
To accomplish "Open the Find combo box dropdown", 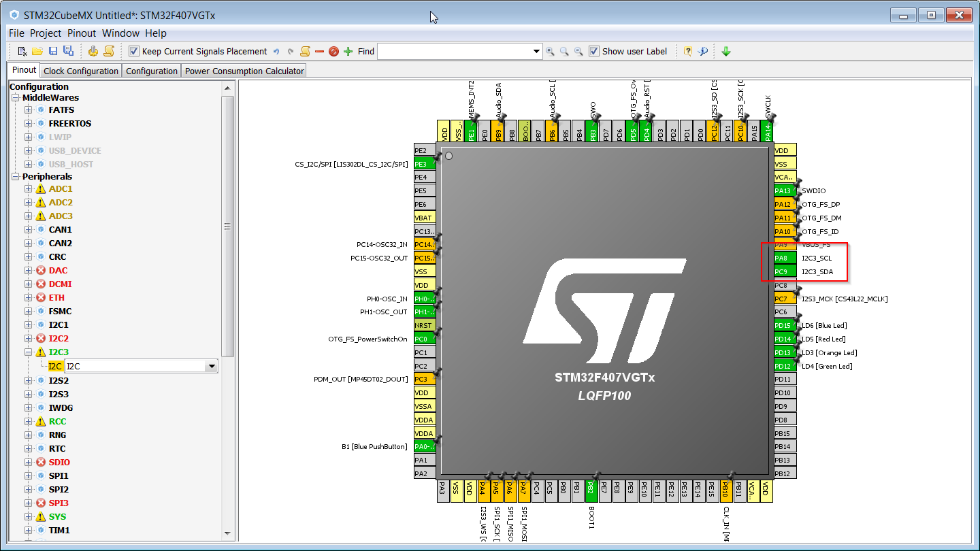I will [537, 51].
